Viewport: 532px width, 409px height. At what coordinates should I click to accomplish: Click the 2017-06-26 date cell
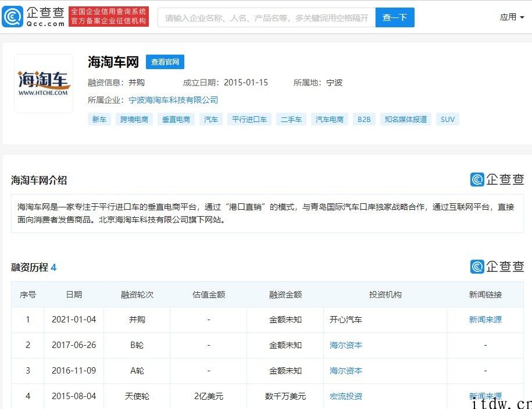74,345
